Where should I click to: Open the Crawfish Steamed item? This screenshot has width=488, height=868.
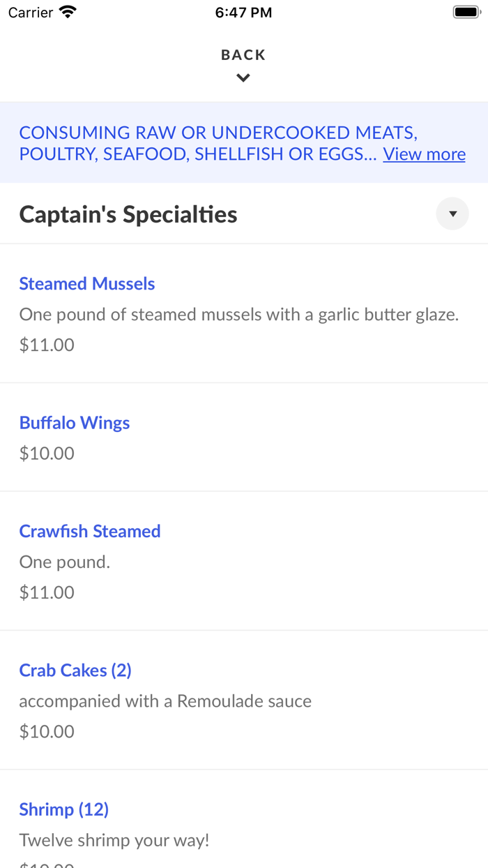(x=90, y=530)
